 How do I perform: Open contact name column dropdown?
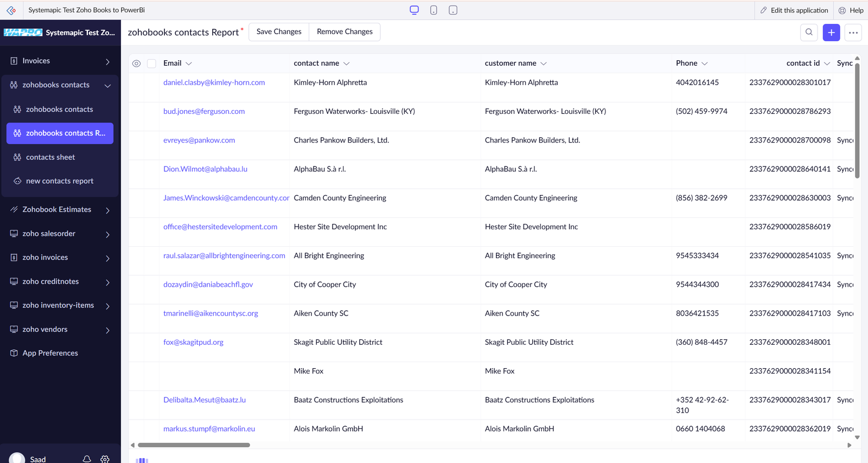pyautogui.click(x=347, y=63)
